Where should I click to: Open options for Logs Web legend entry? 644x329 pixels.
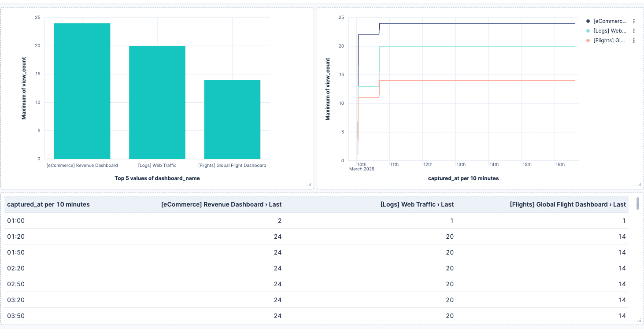pos(634,31)
